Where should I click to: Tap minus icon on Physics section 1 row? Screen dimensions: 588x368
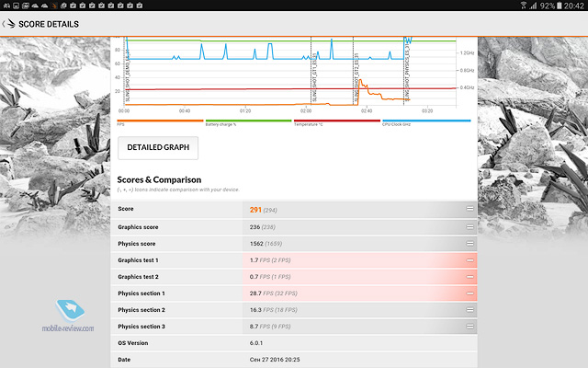pyautogui.click(x=469, y=293)
